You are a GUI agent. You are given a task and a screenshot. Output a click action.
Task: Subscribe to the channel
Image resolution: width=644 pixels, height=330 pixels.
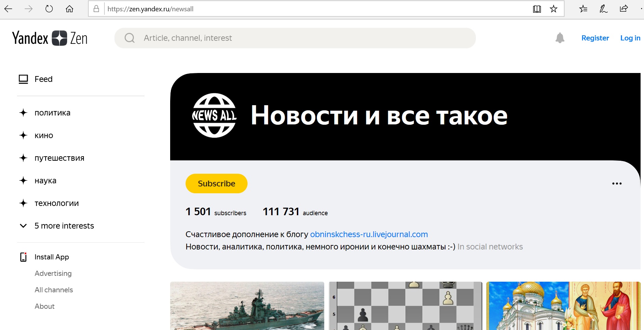pos(216,183)
